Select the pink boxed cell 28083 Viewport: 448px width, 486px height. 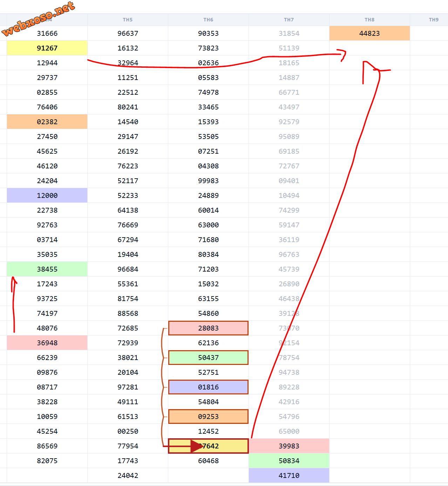pos(208,328)
